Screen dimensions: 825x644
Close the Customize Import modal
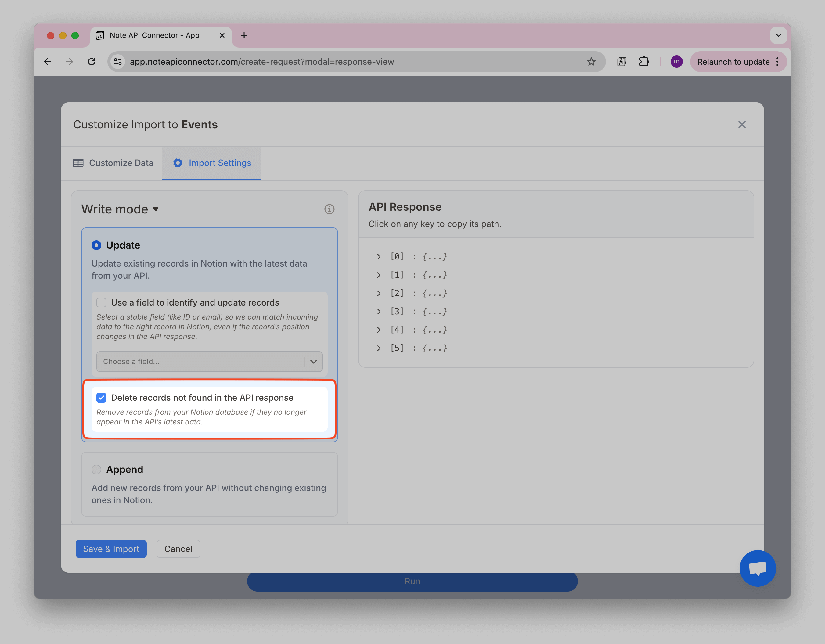pyautogui.click(x=741, y=125)
